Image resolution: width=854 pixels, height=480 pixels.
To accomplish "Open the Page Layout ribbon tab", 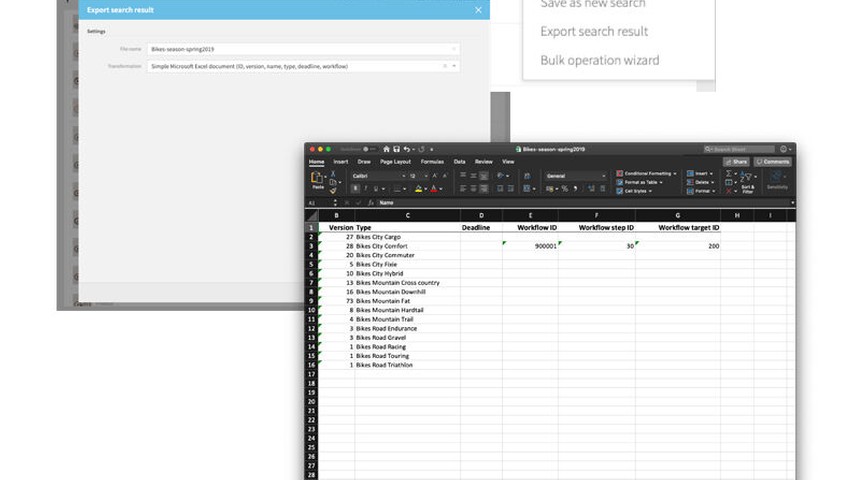I will [395, 162].
